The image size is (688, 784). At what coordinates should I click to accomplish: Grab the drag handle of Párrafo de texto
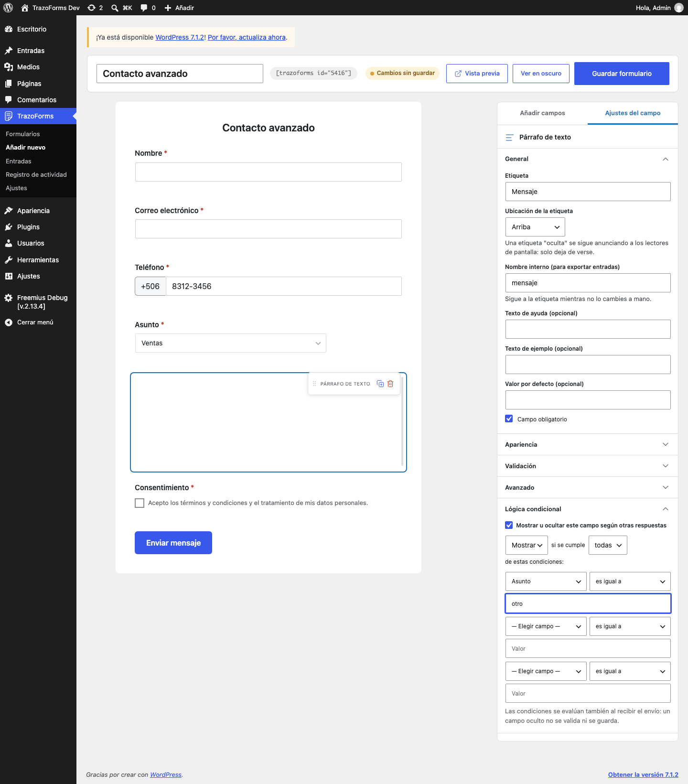314,384
